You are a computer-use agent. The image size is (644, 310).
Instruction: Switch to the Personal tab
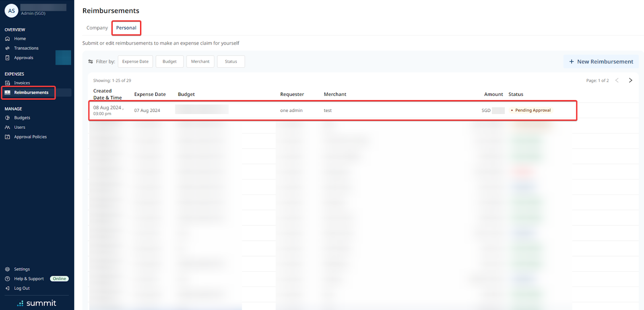(126, 28)
